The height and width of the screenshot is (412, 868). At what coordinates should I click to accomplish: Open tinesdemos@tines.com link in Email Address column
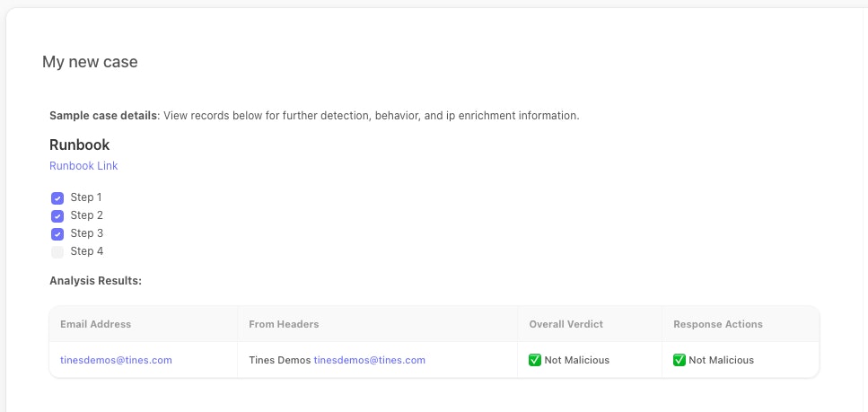[116, 360]
